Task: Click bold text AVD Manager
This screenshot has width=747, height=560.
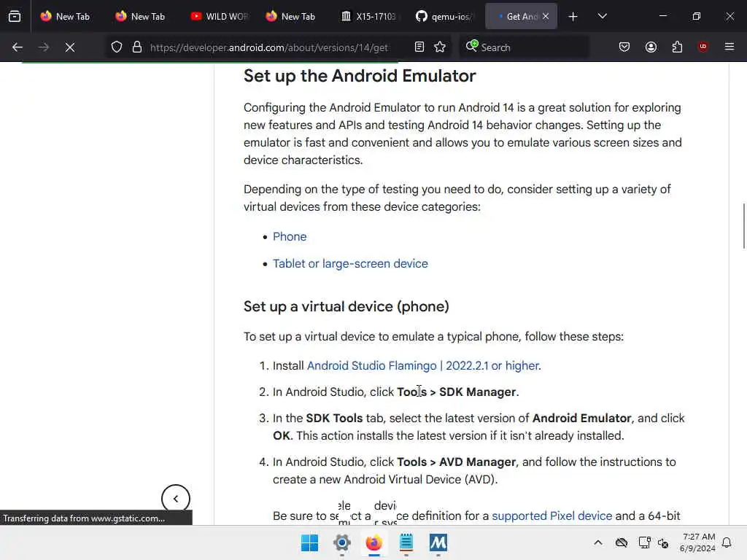Action: (x=477, y=462)
